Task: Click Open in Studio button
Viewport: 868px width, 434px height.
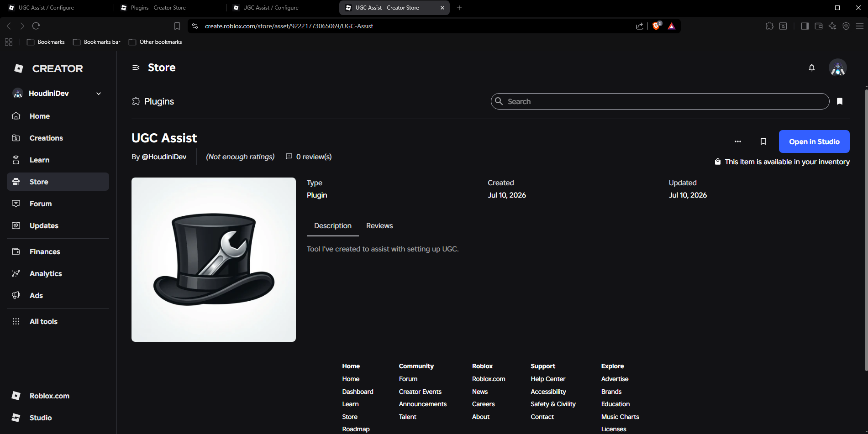Action: tap(814, 141)
